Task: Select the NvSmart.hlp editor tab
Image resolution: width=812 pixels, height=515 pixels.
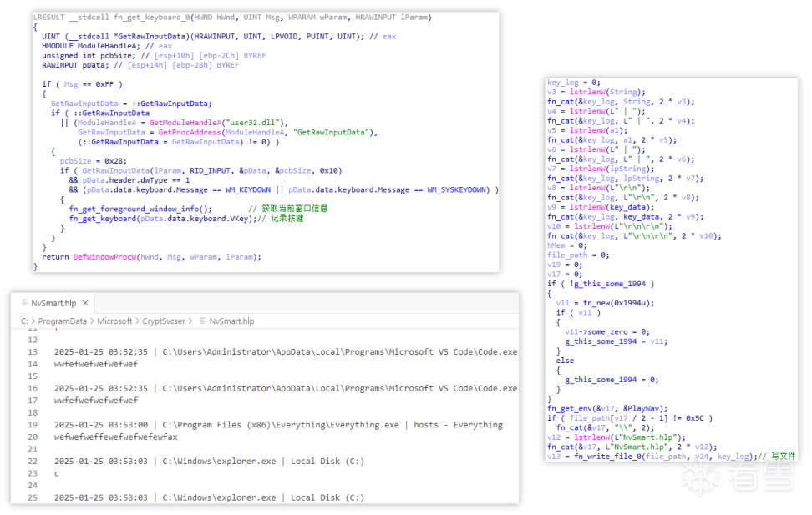Action: tap(53, 303)
